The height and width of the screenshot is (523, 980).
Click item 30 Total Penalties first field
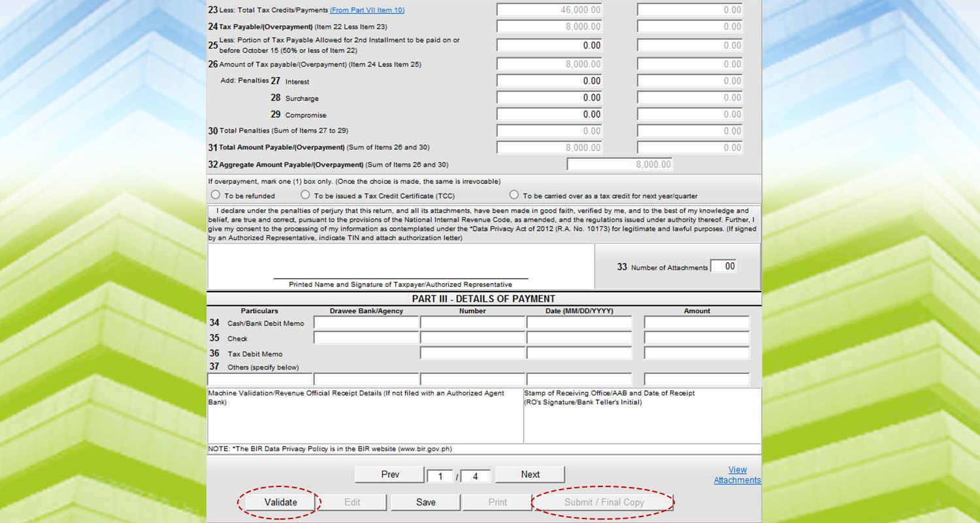(549, 131)
